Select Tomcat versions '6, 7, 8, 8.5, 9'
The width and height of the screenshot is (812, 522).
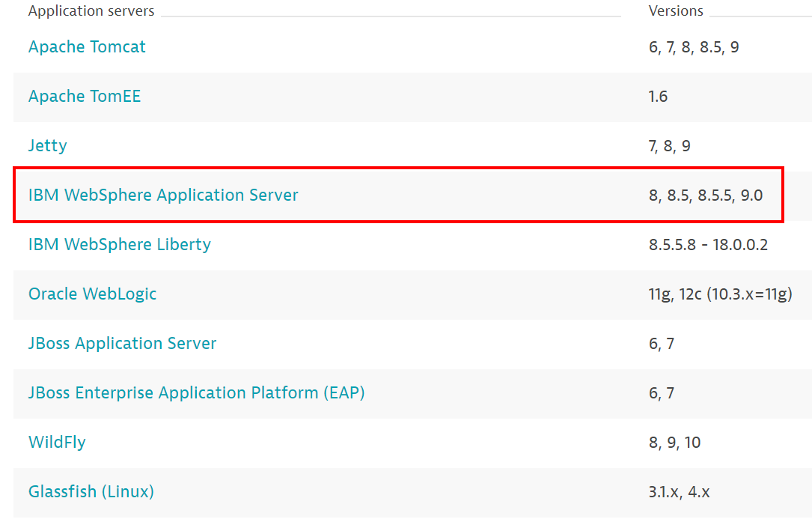tap(694, 47)
